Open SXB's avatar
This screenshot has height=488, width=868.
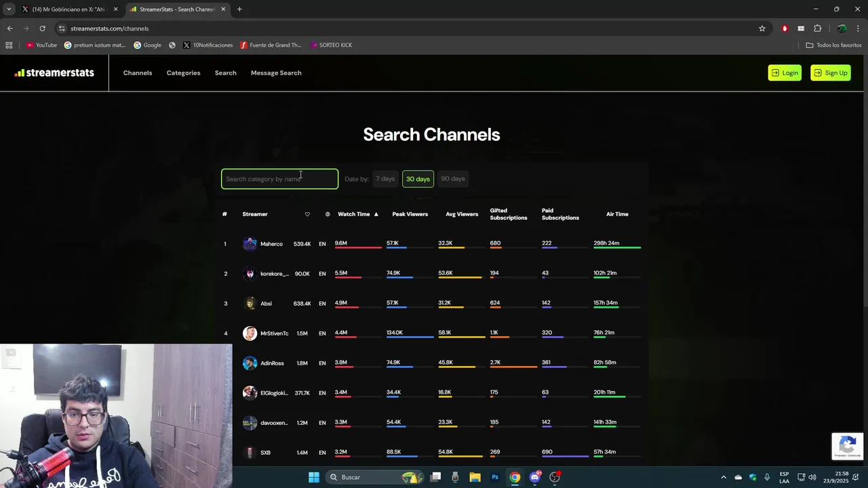click(x=250, y=453)
